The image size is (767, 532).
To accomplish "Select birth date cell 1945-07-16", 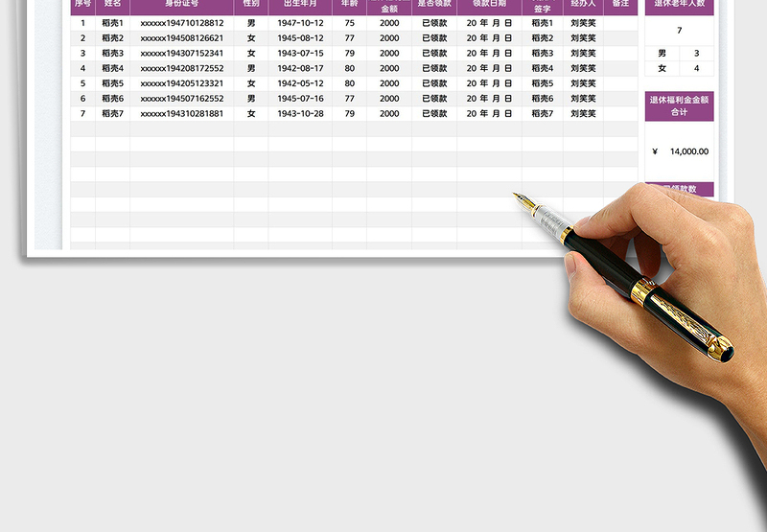I will click(300, 99).
